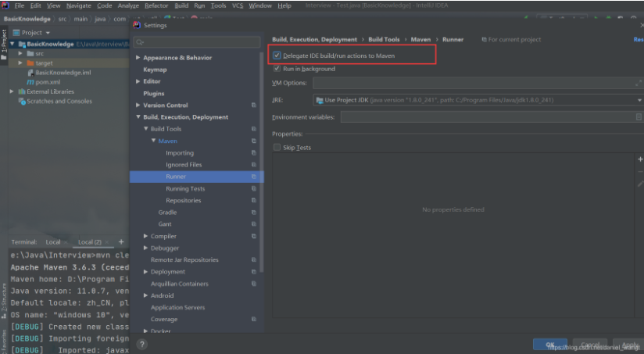Focus the Settings search box

(x=197, y=42)
